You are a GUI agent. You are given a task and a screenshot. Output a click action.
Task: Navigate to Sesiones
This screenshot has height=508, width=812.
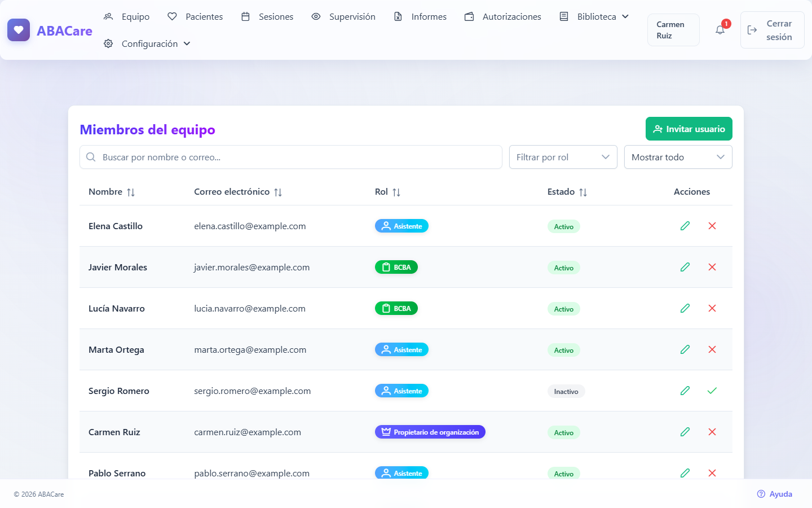(267, 16)
